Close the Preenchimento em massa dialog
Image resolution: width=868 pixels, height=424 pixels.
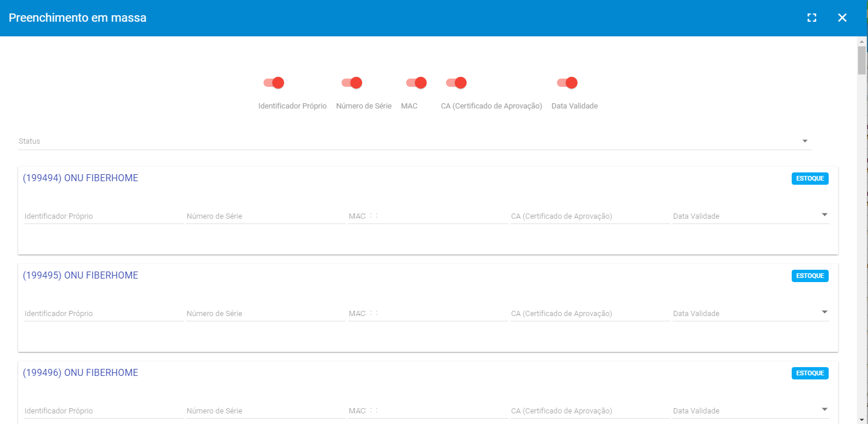pyautogui.click(x=842, y=18)
